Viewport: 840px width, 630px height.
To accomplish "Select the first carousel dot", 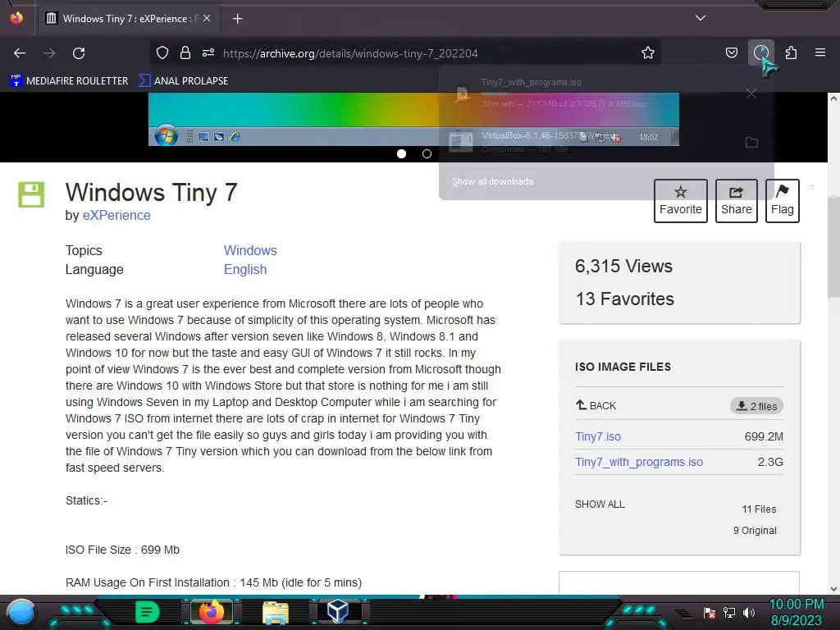I will pyautogui.click(x=401, y=153).
